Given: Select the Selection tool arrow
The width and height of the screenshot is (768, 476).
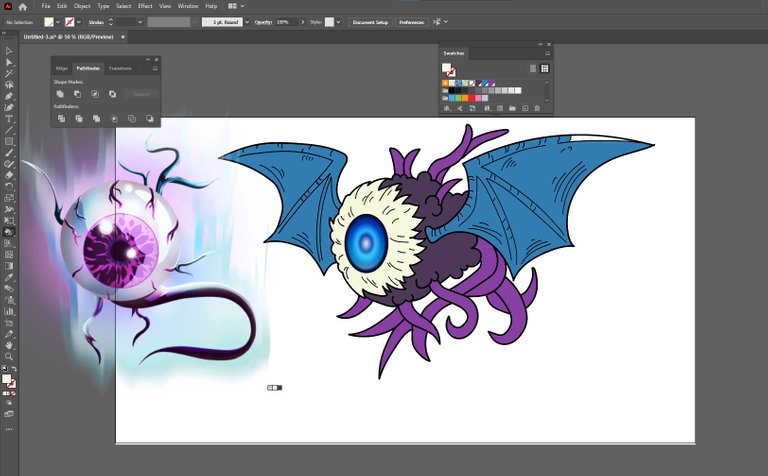Looking at the screenshot, I should coord(9,51).
